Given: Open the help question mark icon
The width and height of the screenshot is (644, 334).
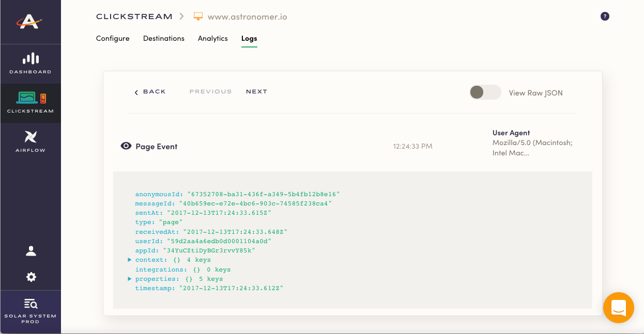Looking at the screenshot, I should [605, 17].
